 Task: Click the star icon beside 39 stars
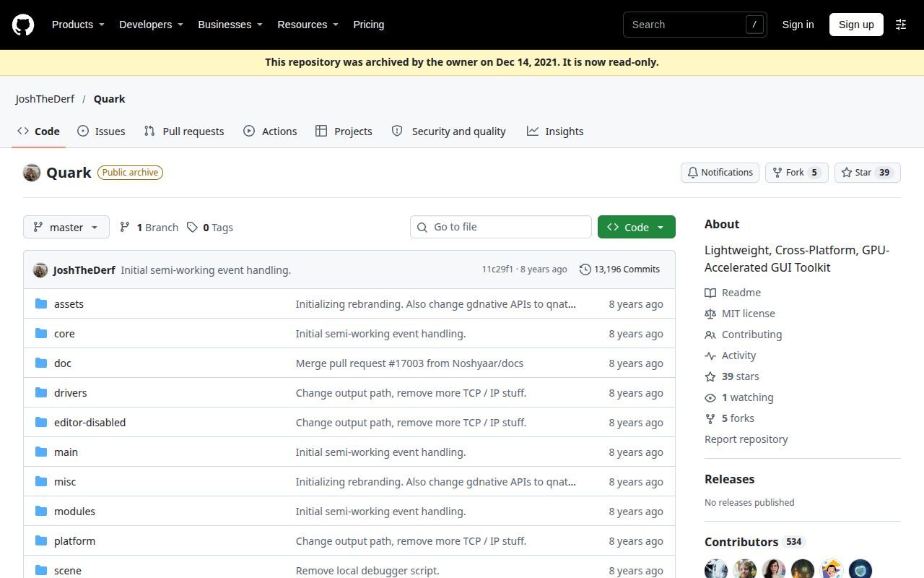click(710, 376)
